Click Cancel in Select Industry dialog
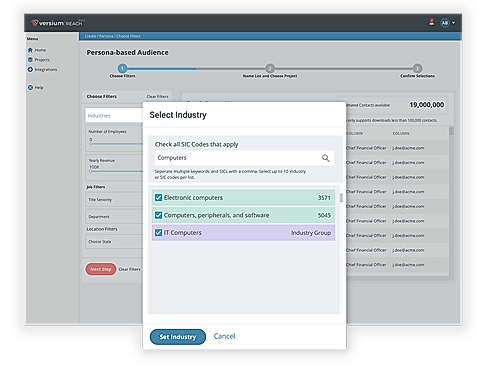The width and height of the screenshot is (486, 368). tap(224, 336)
